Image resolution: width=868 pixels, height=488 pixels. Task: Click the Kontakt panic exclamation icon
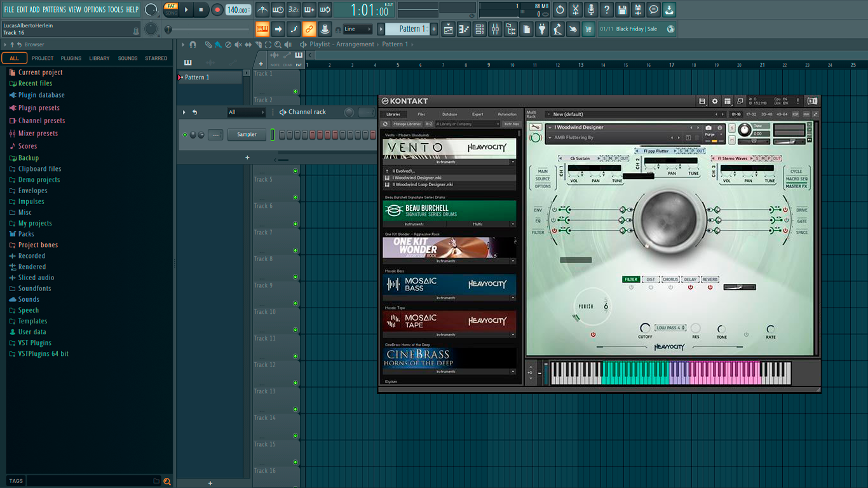point(798,101)
